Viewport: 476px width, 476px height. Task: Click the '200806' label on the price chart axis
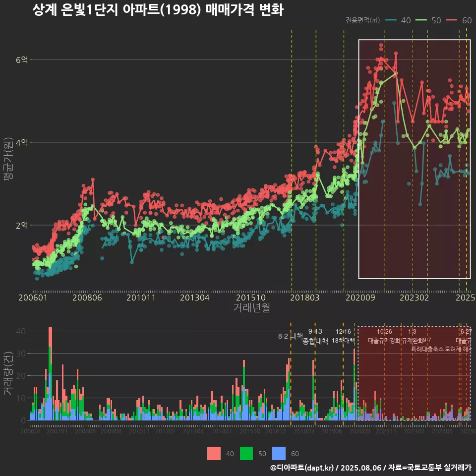(x=87, y=297)
